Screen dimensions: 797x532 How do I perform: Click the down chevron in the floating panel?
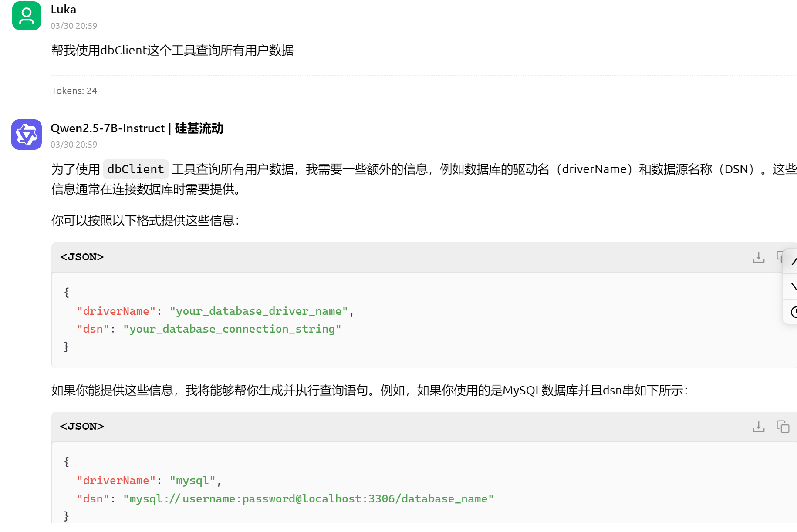(x=794, y=286)
